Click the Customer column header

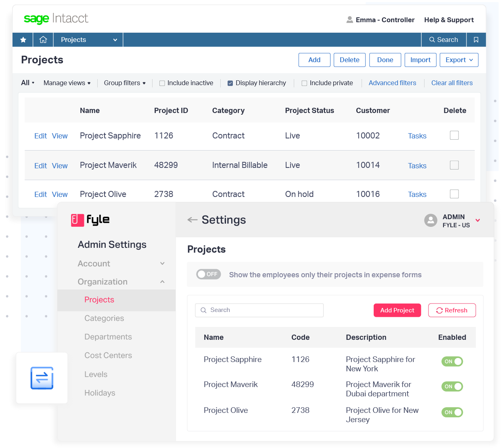coord(373,111)
